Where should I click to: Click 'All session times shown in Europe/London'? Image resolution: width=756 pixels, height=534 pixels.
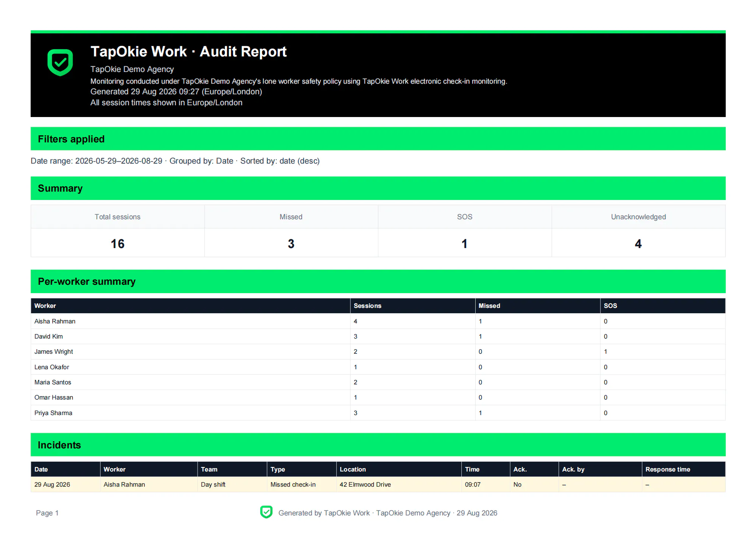(x=166, y=103)
